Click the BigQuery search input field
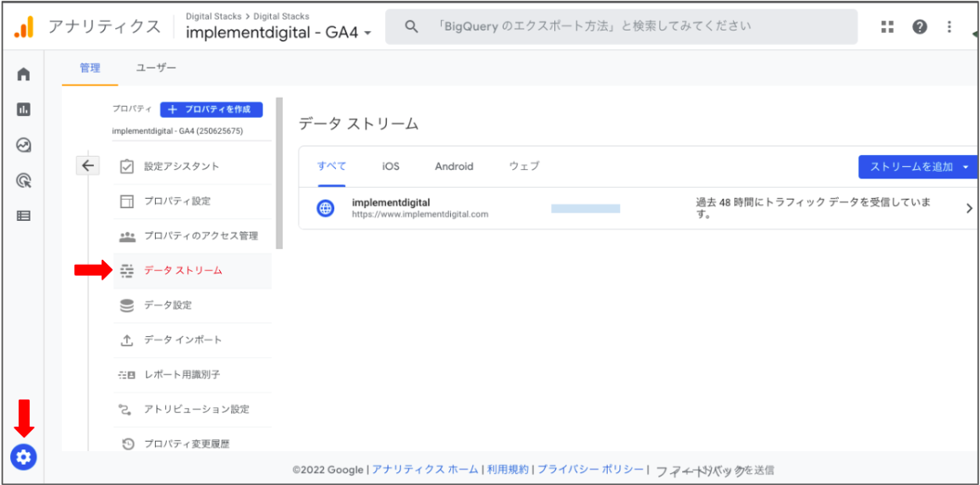 tap(621, 27)
